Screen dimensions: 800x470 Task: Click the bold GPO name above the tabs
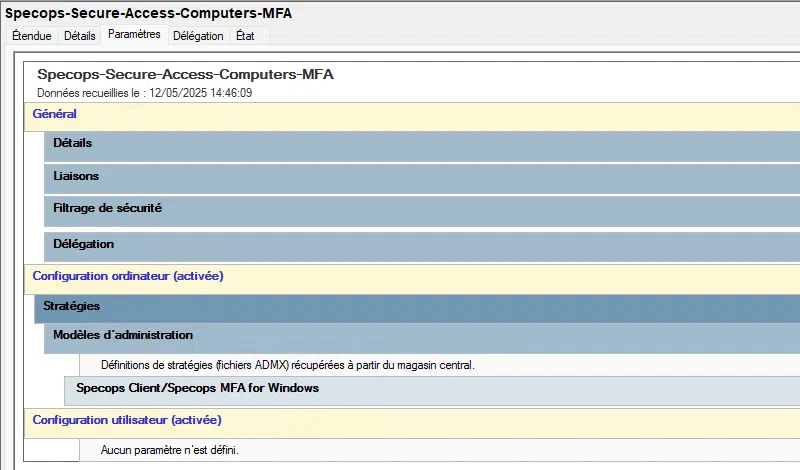point(150,13)
